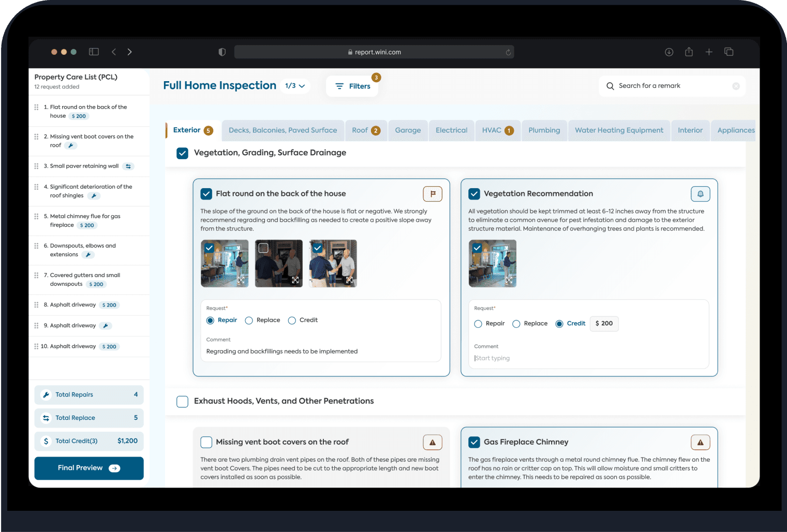Open the 1/3 report page dropdown
This screenshot has width=787, height=532.
[x=295, y=86]
